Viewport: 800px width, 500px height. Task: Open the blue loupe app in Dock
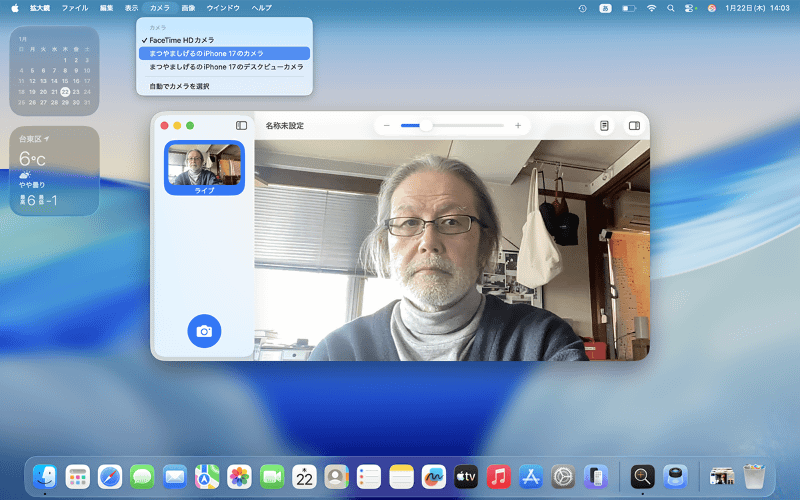pos(675,477)
